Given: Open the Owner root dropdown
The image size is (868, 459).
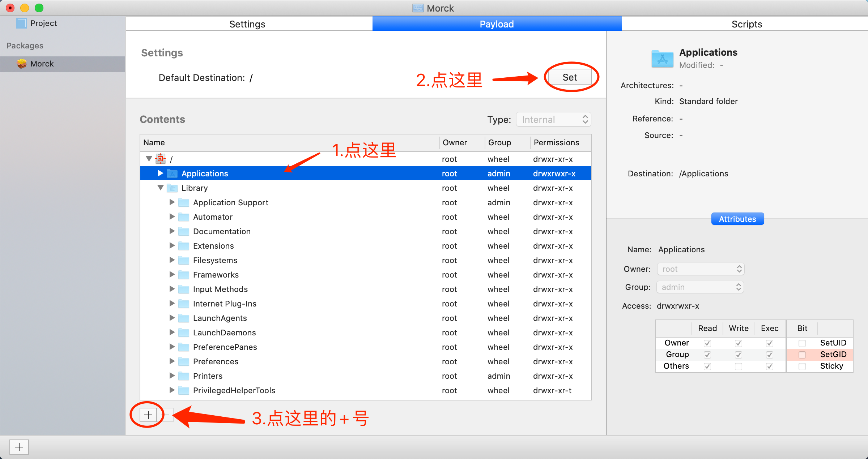Looking at the screenshot, I should pyautogui.click(x=701, y=269).
